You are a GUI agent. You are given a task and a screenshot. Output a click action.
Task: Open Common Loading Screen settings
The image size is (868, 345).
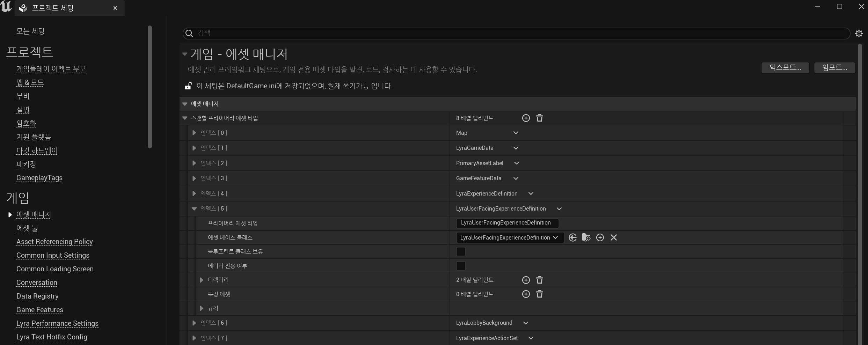55,269
